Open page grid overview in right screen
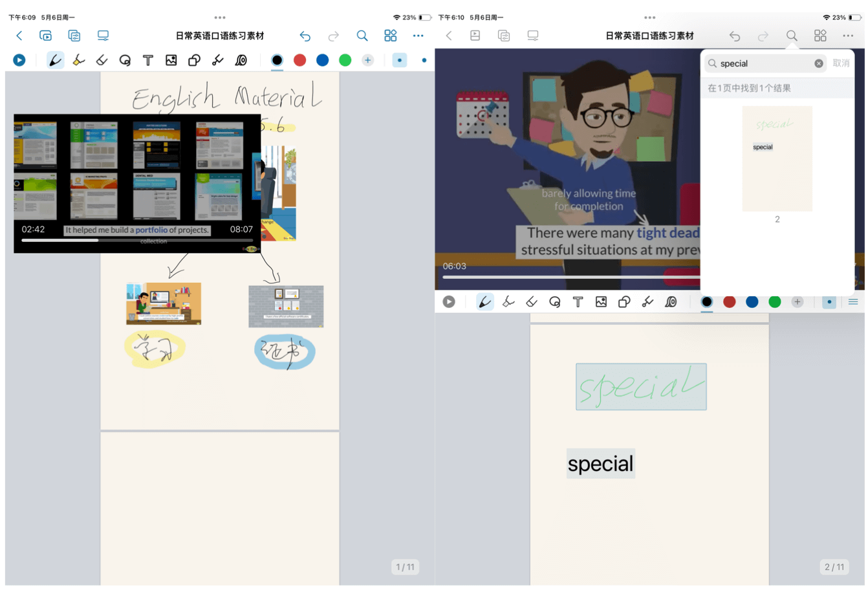Image resolution: width=868 pixels, height=590 pixels. click(820, 36)
